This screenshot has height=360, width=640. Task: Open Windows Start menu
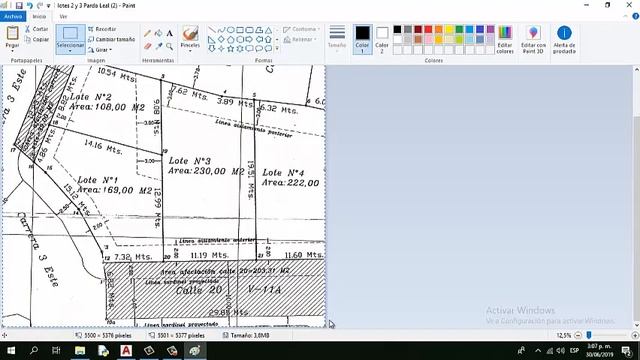[x=11, y=351]
